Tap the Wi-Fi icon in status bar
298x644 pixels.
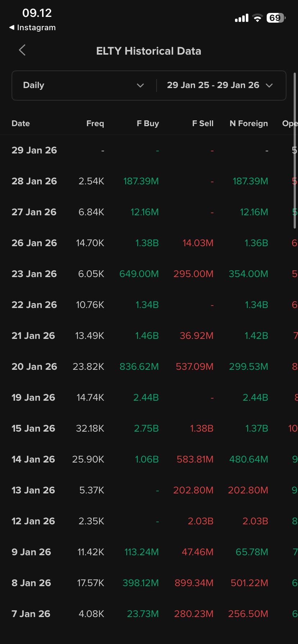pyautogui.click(x=257, y=18)
